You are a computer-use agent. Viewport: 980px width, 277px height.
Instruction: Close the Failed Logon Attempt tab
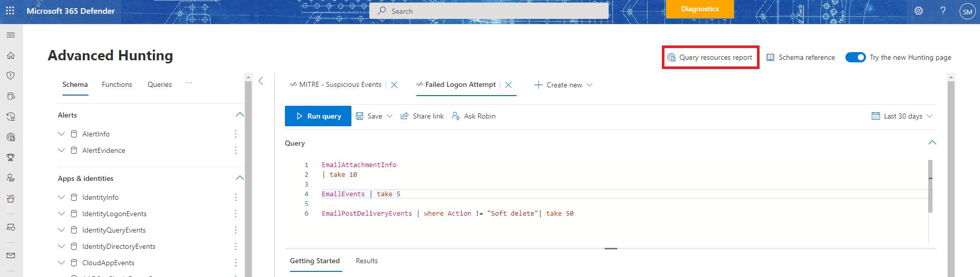coord(508,85)
